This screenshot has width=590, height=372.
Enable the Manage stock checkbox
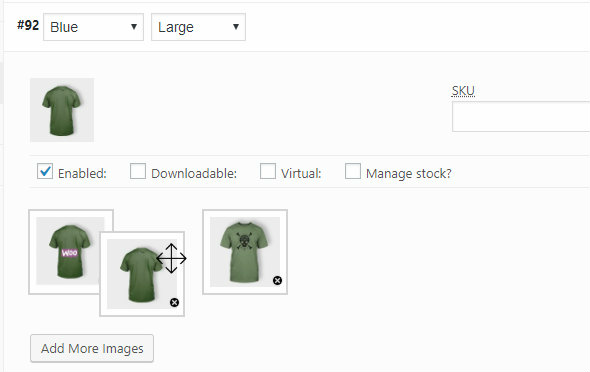353,171
